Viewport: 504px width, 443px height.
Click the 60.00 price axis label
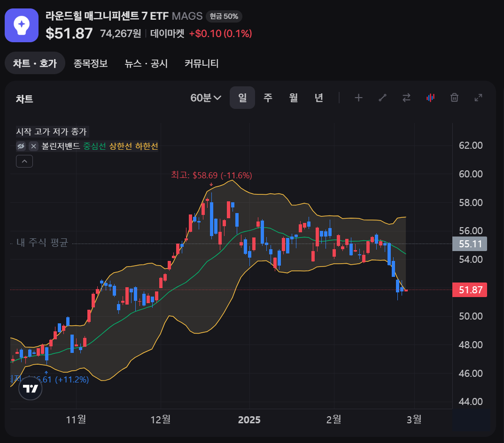(x=471, y=174)
